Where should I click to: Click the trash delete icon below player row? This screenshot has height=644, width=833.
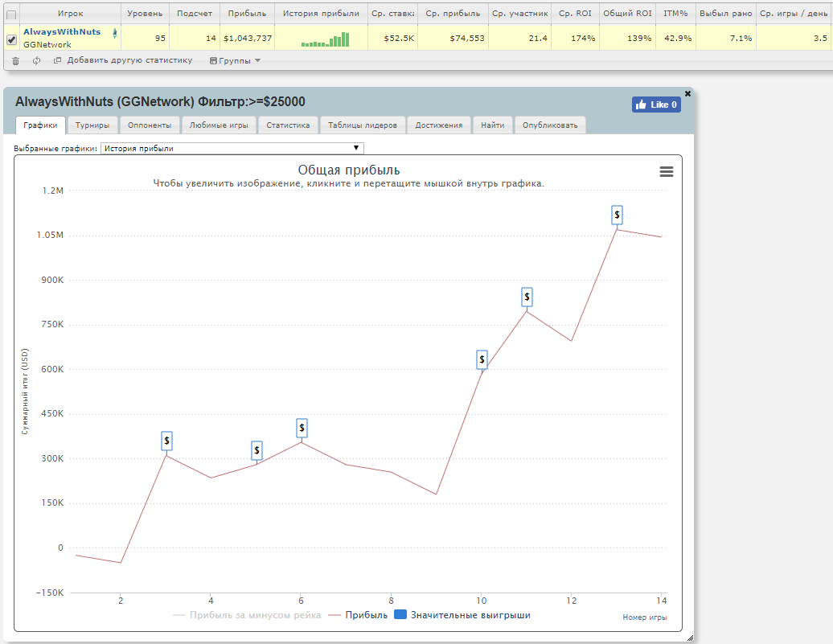coord(15,61)
